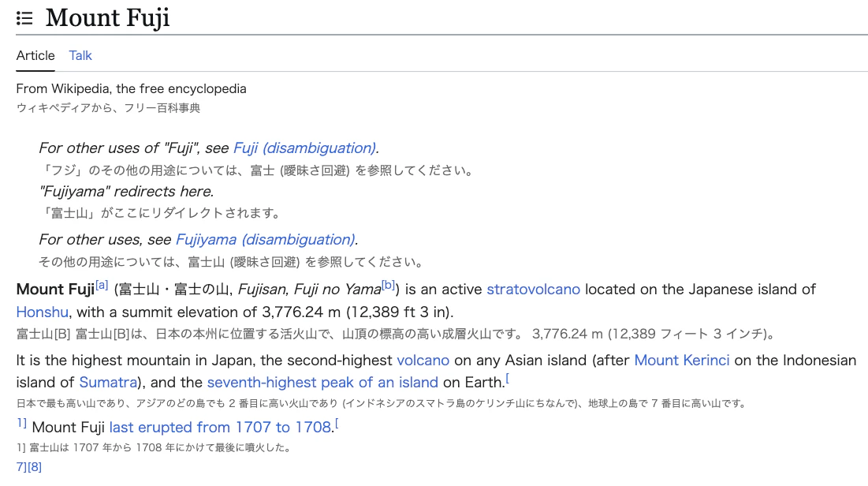868x486 pixels.
Task: Go to the Honshu article link
Action: pos(42,312)
